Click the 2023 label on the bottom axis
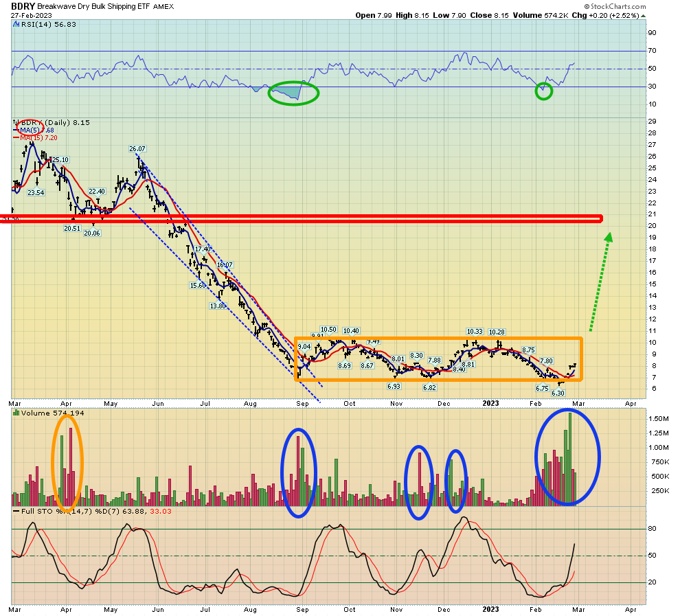The height and width of the screenshot is (616, 680). click(x=491, y=608)
